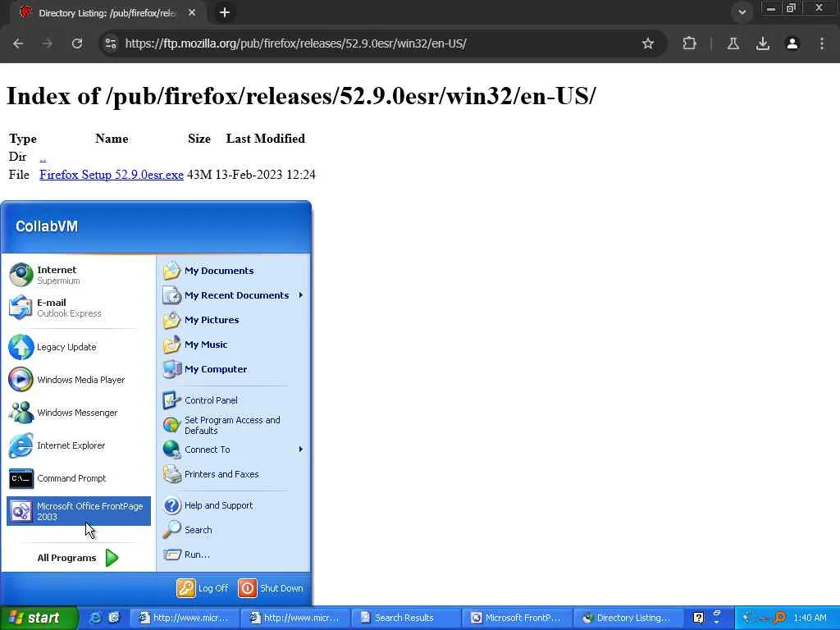Click Internet Explorer quick launch icon

coord(95,618)
